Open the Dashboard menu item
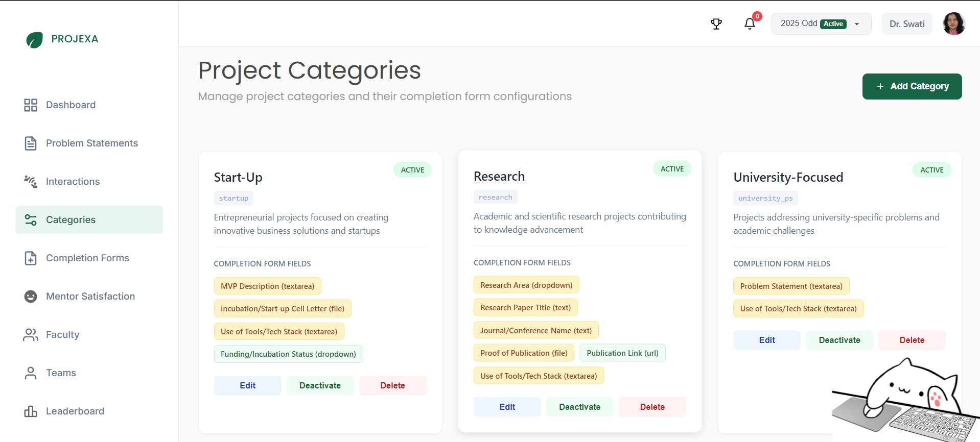Image resolution: width=980 pixels, height=442 pixels. pos(89,105)
